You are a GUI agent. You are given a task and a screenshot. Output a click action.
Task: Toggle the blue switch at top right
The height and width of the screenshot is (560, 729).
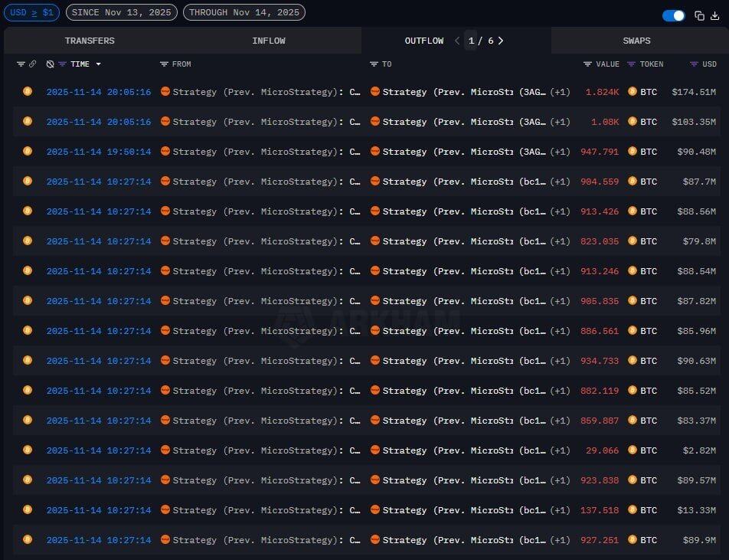tap(674, 15)
